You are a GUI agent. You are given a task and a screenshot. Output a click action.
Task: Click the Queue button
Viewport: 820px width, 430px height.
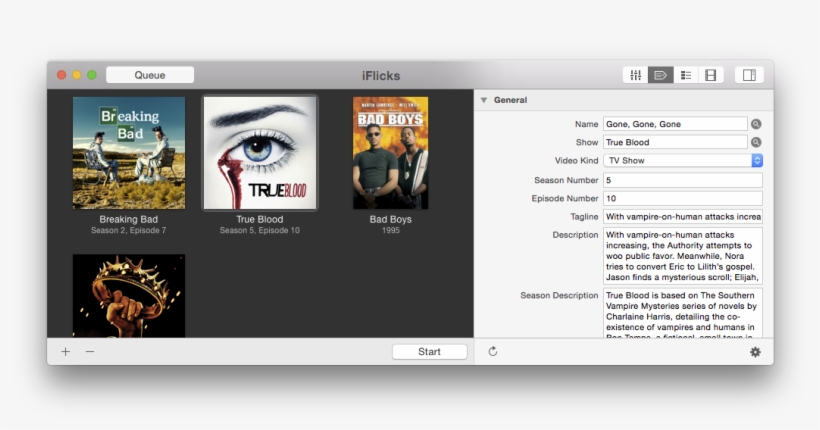point(150,75)
